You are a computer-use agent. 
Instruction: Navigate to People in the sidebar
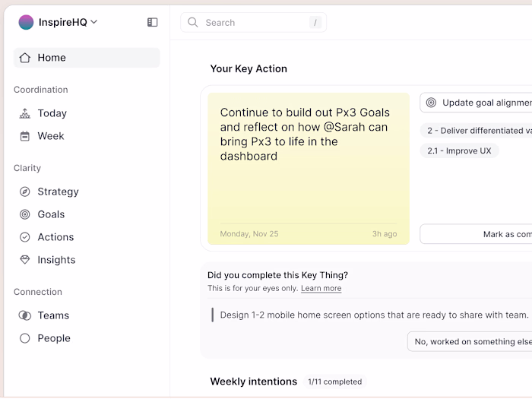click(53, 338)
